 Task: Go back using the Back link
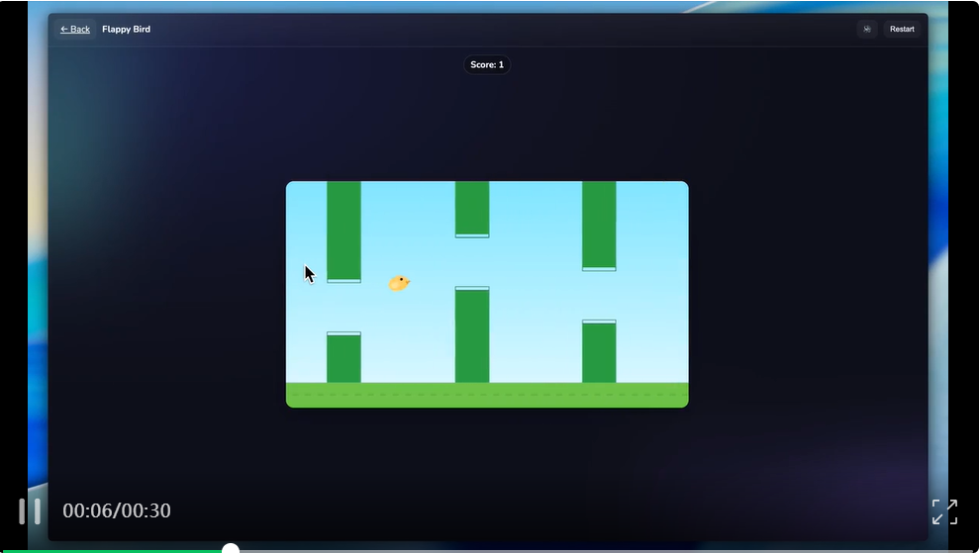(x=75, y=30)
